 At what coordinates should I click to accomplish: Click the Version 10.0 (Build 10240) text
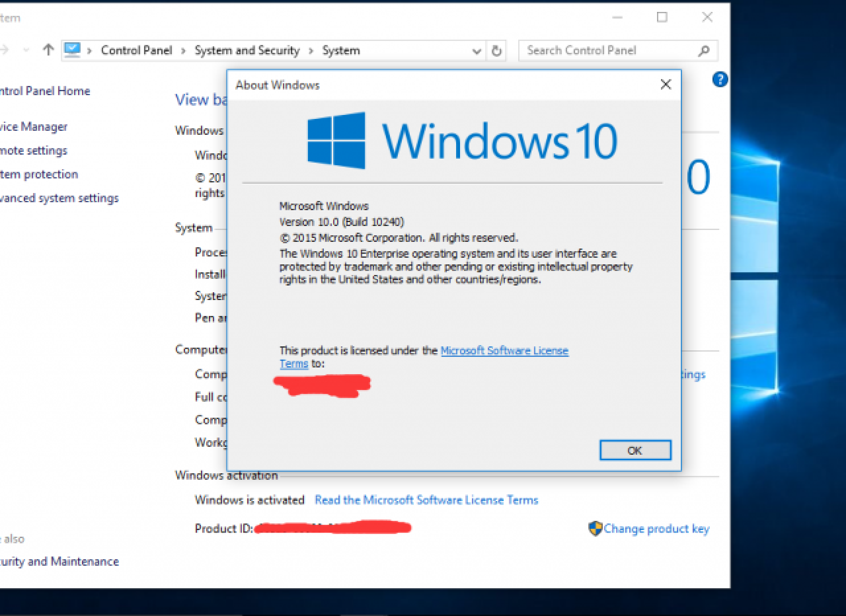pos(342,222)
